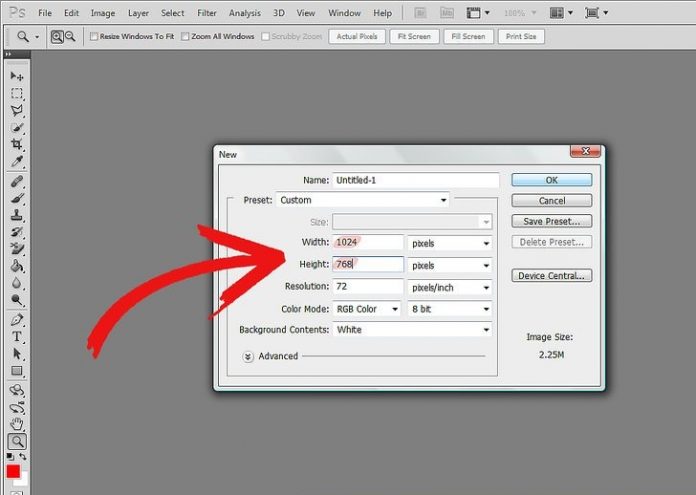Open the Preset dropdown showing Custom
Screen dimensions: 696x495
[362, 200]
